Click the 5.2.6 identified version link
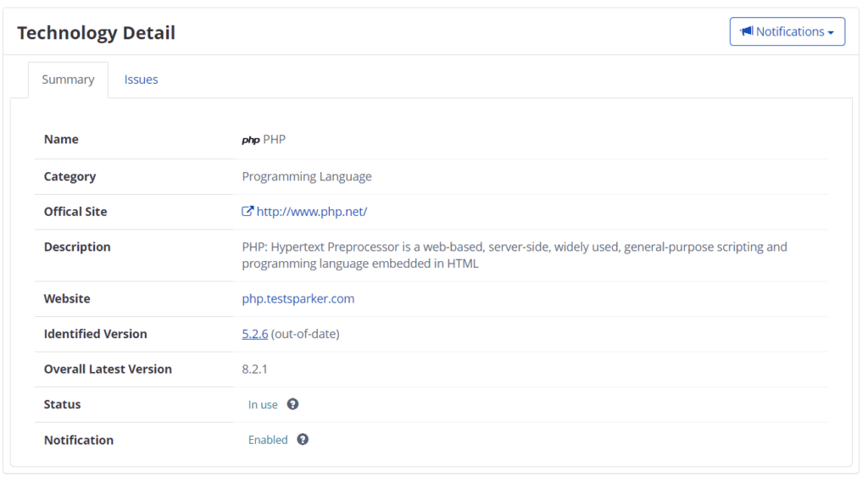Image resolution: width=868 pixels, height=483 pixels. click(x=254, y=334)
